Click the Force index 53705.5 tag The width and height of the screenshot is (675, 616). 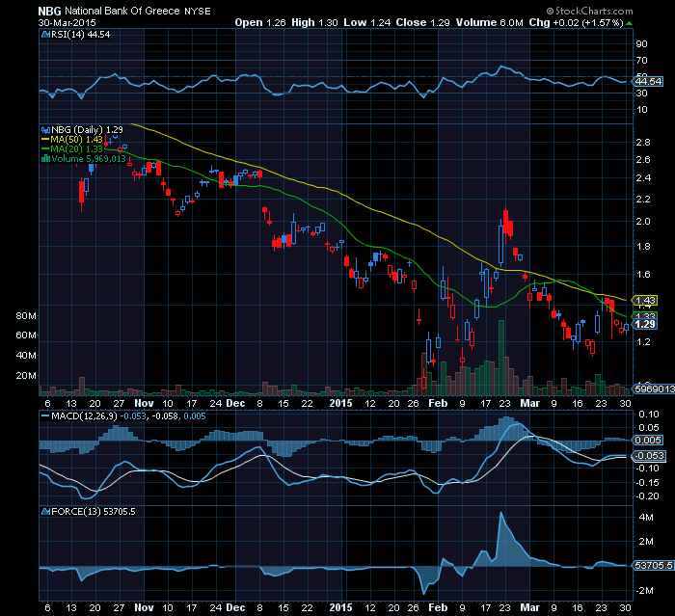[x=653, y=565]
